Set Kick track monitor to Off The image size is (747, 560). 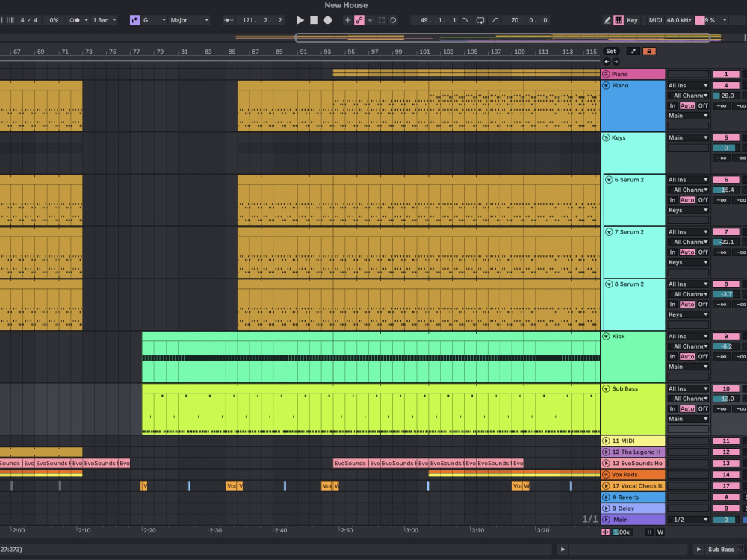click(x=703, y=357)
